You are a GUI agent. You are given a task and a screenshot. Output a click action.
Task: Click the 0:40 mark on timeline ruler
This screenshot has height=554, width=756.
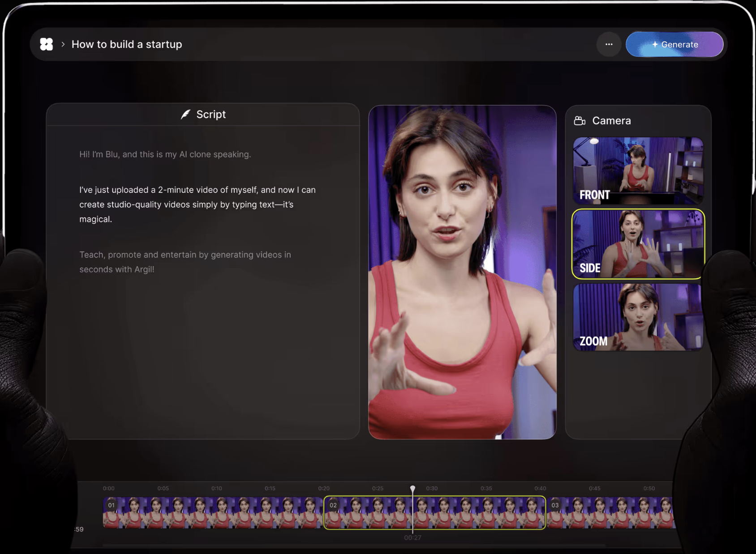540,488
